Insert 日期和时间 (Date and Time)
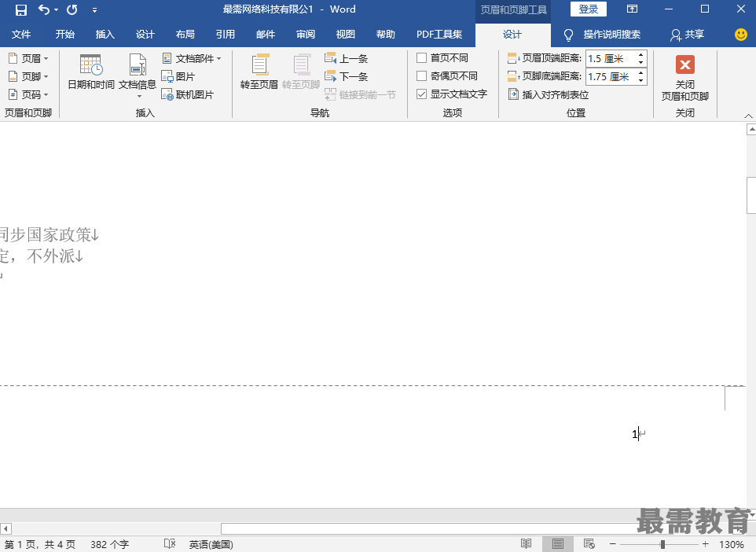Screen dimensions: 756x552 point(90,72)
